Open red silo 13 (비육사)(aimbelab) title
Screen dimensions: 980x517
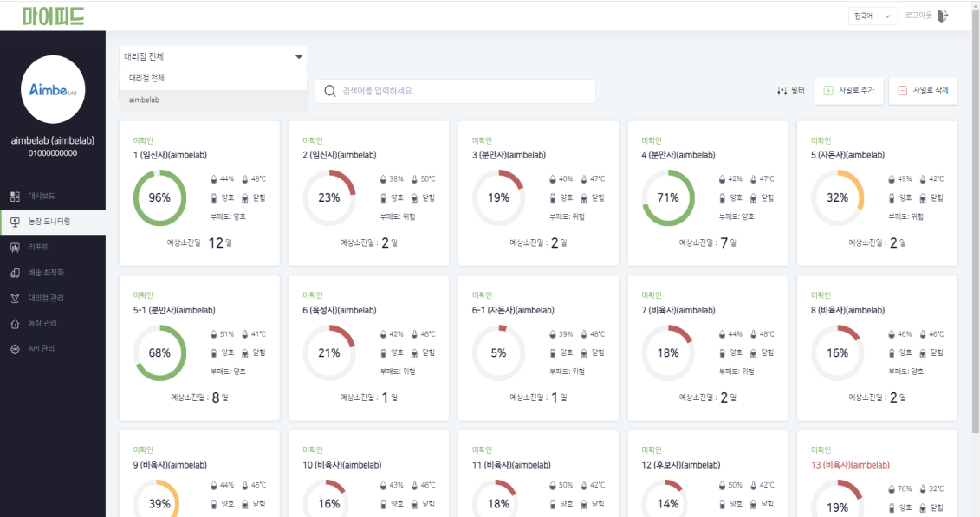coord(850,465)
